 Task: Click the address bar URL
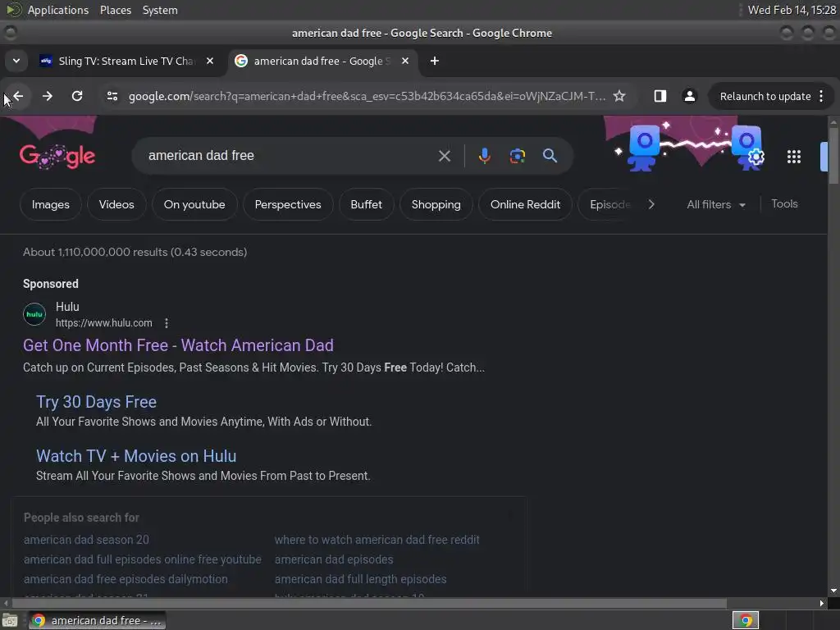coord(367,97)
